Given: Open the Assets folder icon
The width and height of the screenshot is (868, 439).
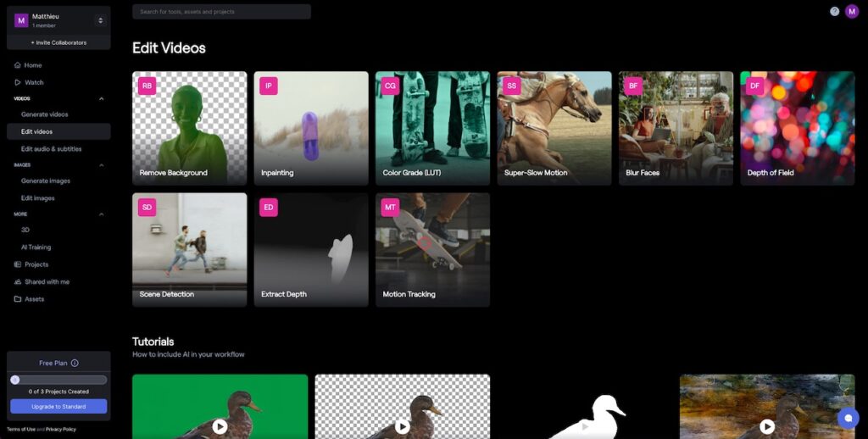Looking at the screenshot, I should (x=17, y=299).
